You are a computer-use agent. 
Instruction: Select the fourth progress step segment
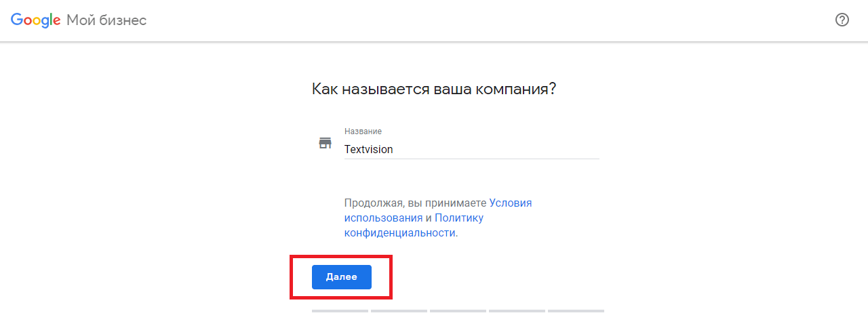point(517,311)
